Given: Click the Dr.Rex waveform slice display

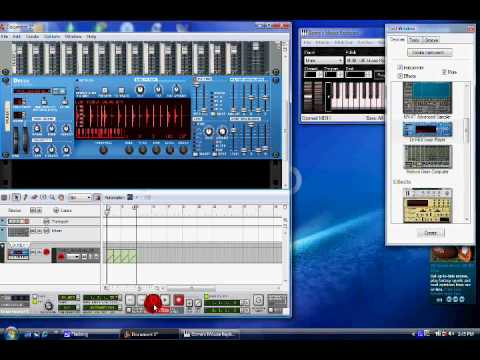Looking at the screenshot, I should tap(133, 119).
